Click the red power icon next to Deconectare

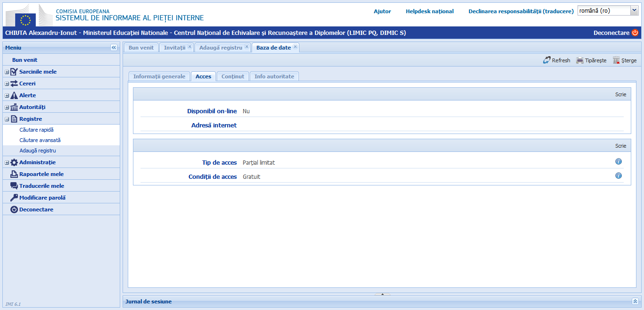click(x=636, y=33)
